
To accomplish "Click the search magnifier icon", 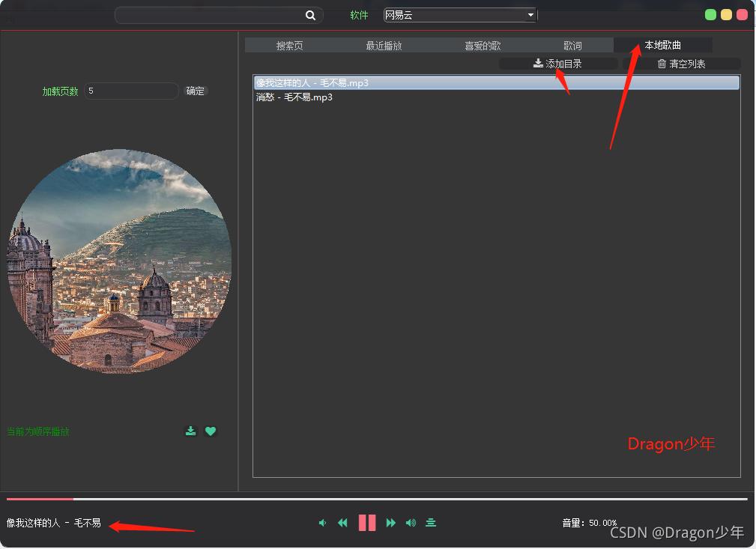I will coord(310,14).
